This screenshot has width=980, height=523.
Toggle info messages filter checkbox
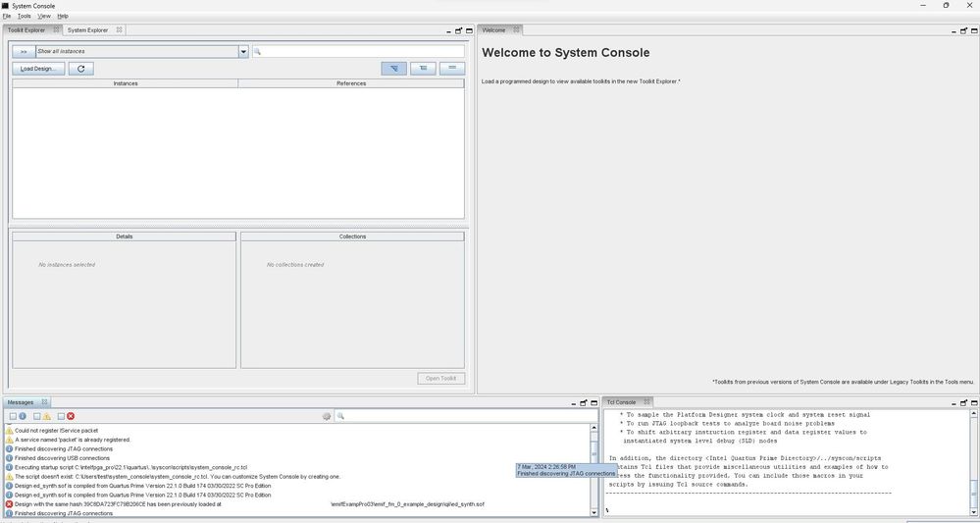[x=13, y=416]
